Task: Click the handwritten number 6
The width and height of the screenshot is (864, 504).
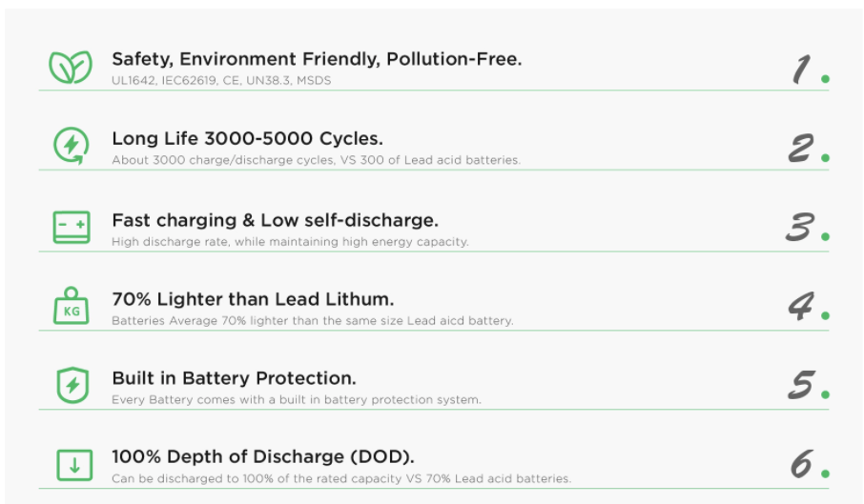Action: 801,463
